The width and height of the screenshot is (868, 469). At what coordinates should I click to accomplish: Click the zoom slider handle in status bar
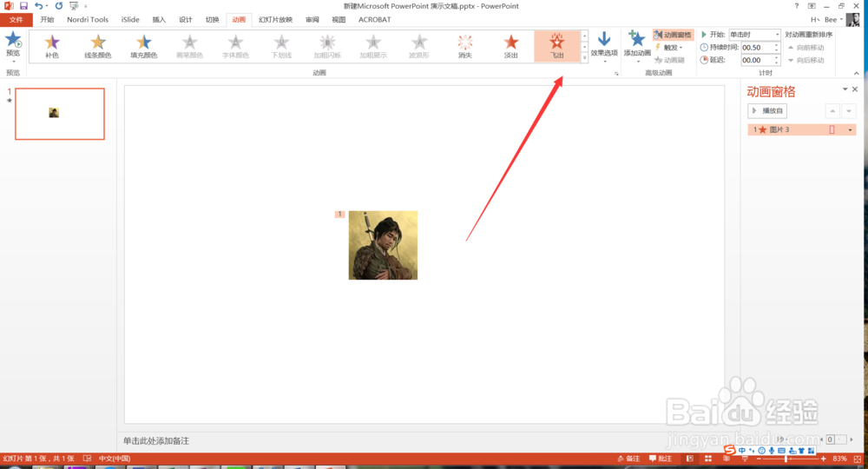click(786, 459)
